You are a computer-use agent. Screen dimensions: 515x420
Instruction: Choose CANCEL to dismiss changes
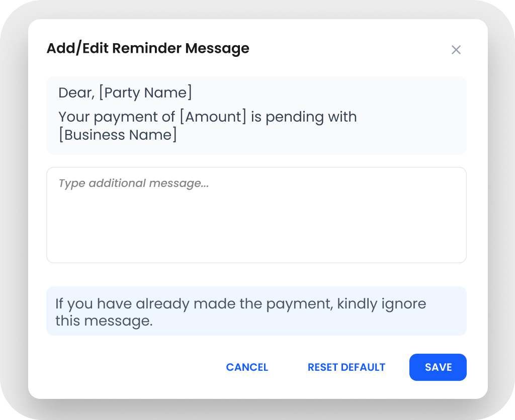click(x=247, y=367)
